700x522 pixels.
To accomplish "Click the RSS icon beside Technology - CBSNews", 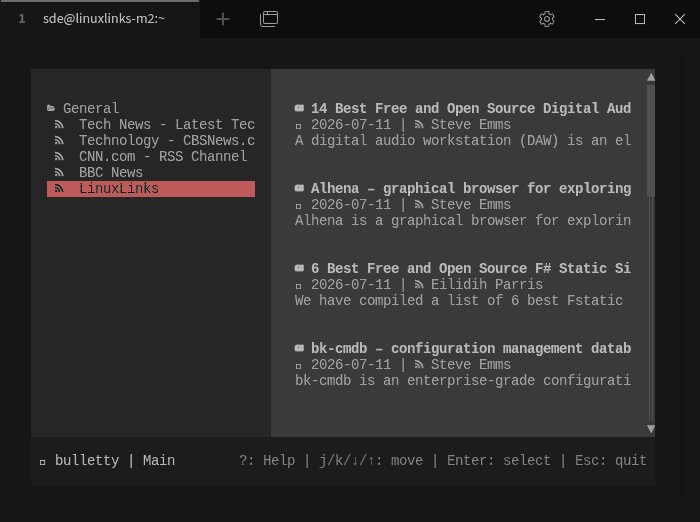I will (59, 141).
